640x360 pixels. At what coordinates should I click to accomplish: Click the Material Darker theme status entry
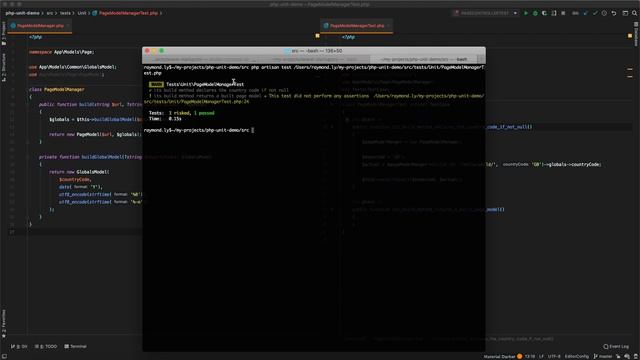[499, 357]
